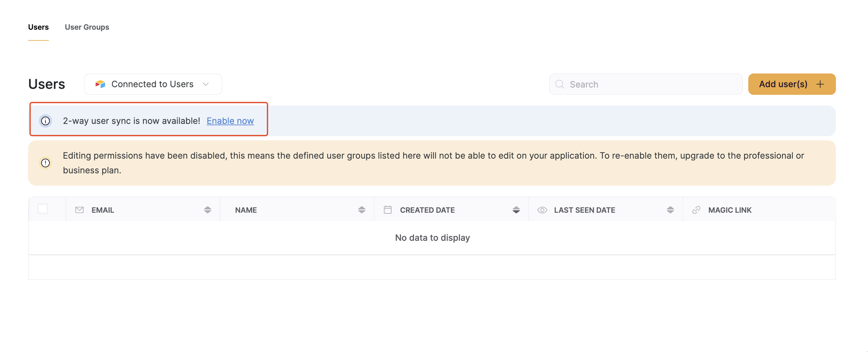The image size is (868, 352).
Task: Click the info circle icon in the sync banner
Action: (46, 121)
